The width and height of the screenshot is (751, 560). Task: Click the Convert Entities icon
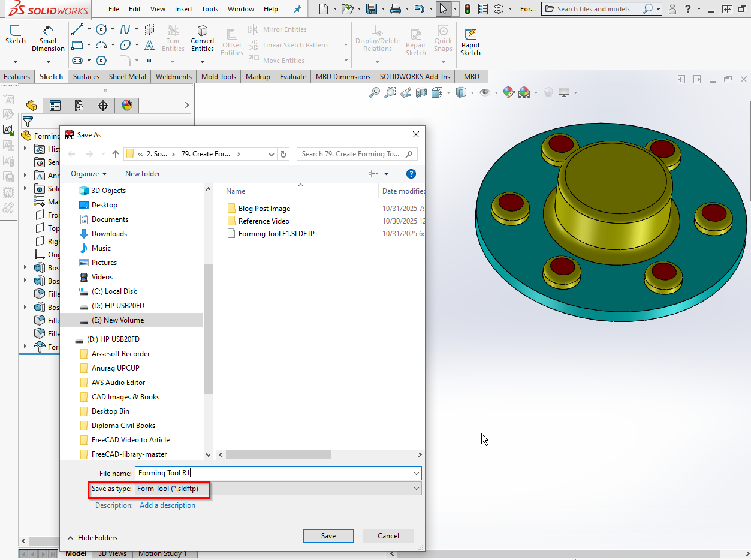tap(203, 38)
